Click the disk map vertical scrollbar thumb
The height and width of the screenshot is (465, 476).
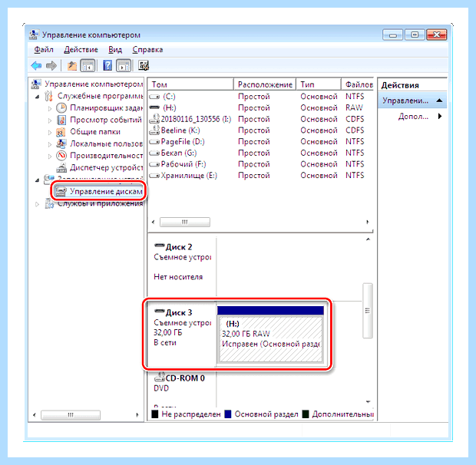point(367,311)
